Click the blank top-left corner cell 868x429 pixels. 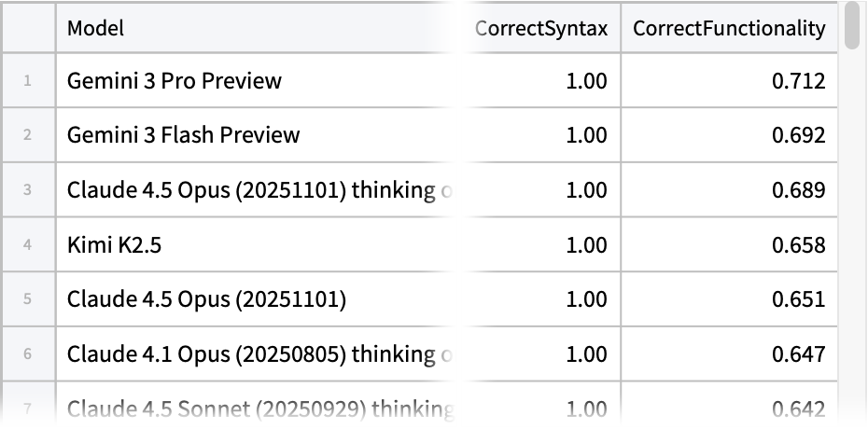28,28
